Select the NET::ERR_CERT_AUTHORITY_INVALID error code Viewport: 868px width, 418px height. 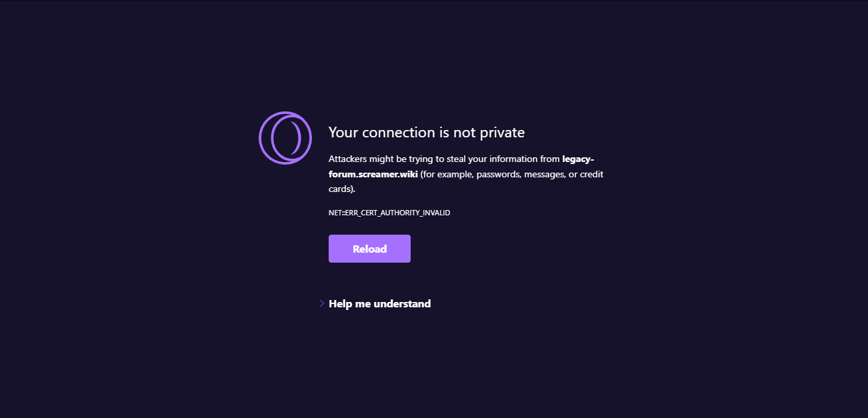(389, 213)
